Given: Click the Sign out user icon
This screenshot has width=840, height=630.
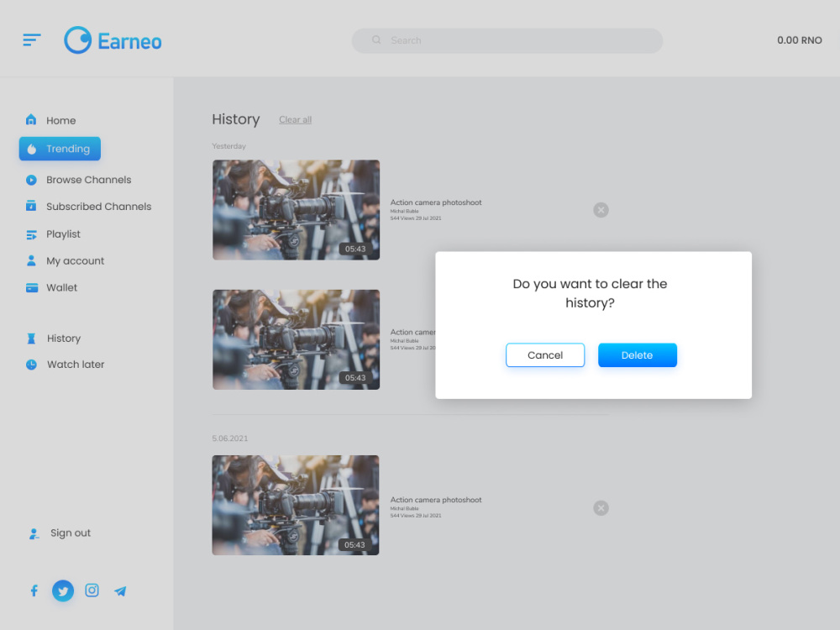Looking at the screenshot, I should tap(34, 533).
